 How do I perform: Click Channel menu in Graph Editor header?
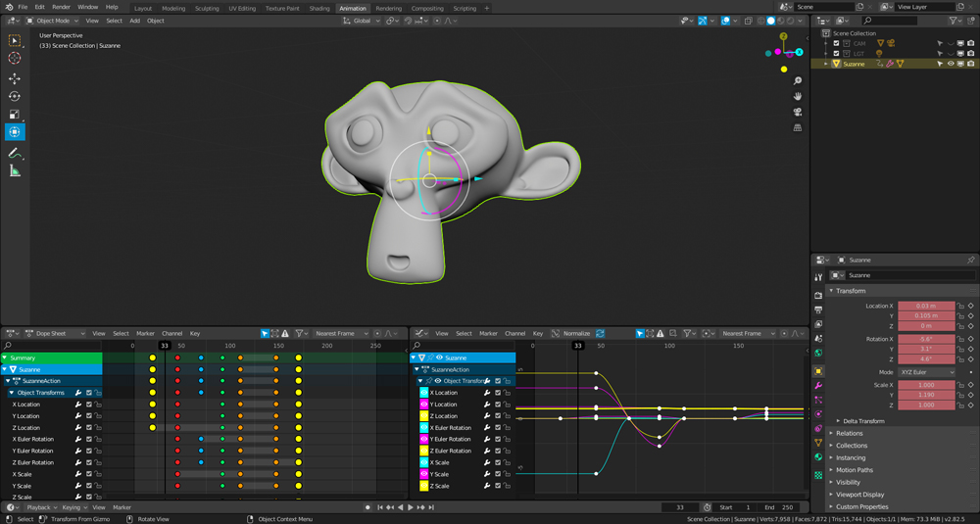coord(515,334)
